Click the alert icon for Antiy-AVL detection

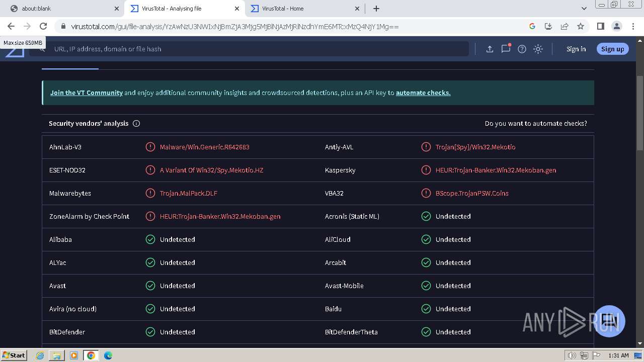tap(426, 147)
